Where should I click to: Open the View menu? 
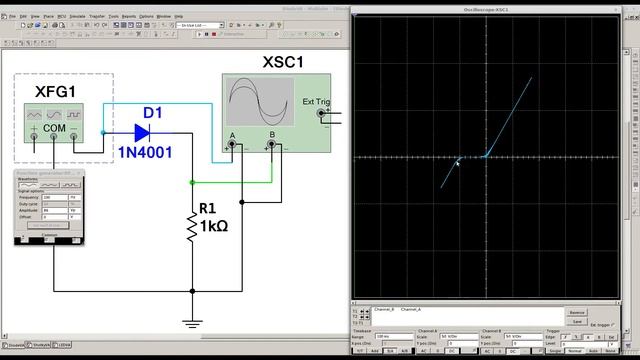pos(35,17)
